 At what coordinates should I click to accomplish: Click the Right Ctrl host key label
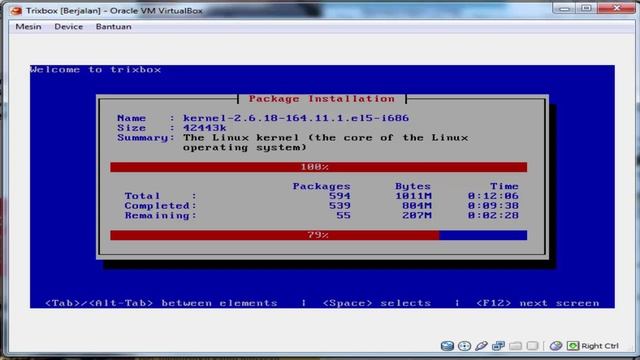600,346
